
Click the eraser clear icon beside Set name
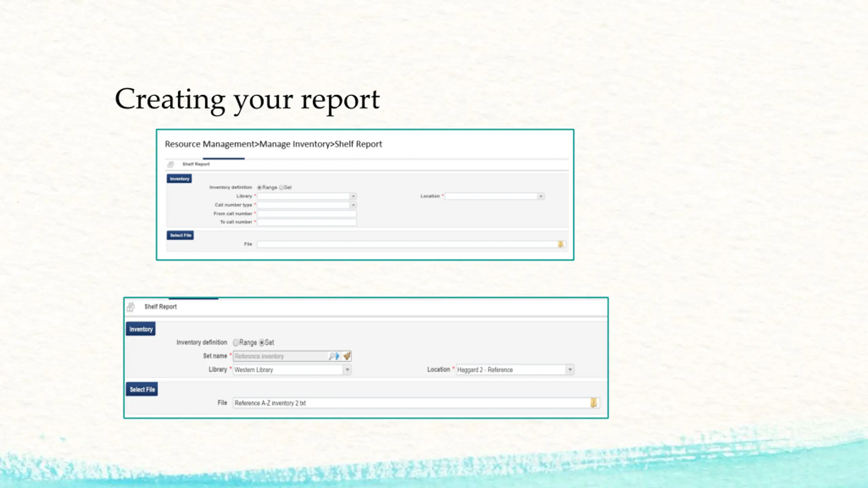click(x=347, y=356)
